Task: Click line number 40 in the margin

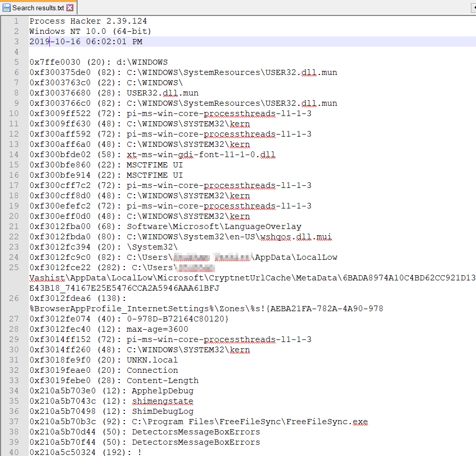Action: [x=16, y=452]
